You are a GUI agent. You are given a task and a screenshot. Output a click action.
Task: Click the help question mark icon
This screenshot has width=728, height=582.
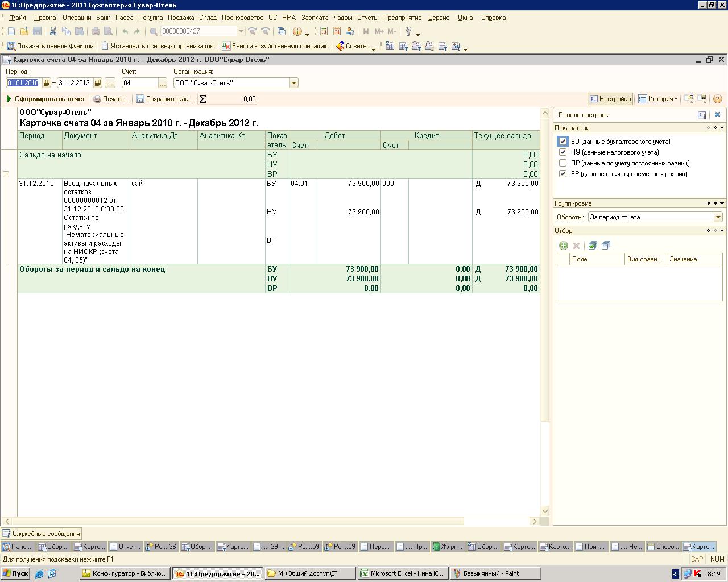pyautogui.click(x=717, y=99)
